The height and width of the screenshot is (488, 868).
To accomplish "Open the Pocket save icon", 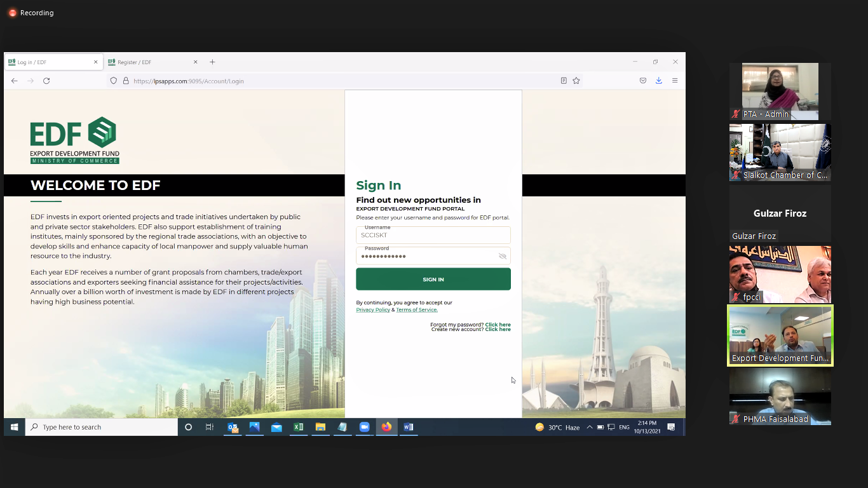I will [x=643, y=81].
